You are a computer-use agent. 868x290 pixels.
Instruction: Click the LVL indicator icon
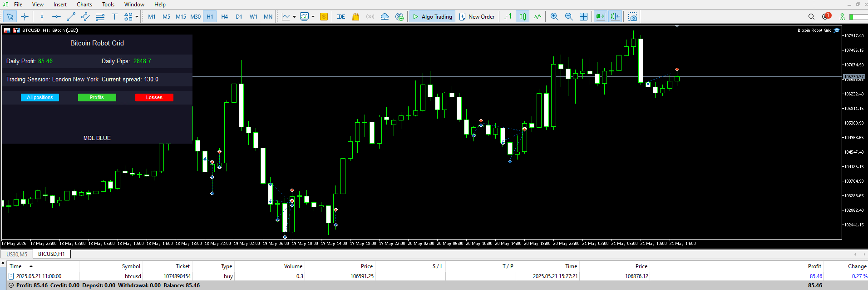click(x=842, y=17)
